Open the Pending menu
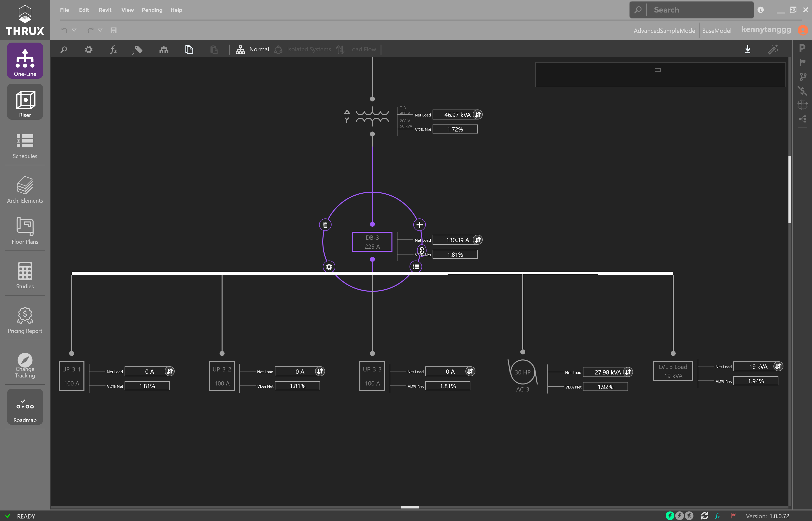The height and width of the screenshot is (521, 812). pyautogui.click(x=152, y=10)
